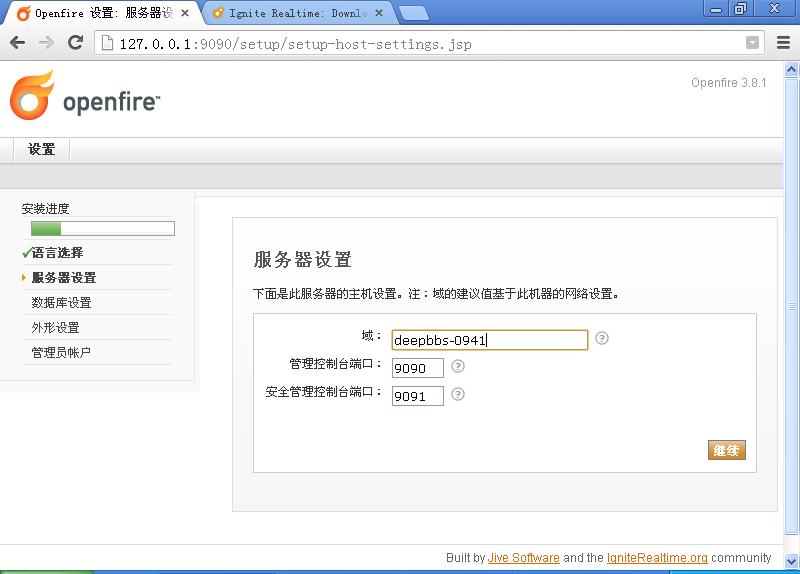800x574 pixels.
Task: Click into the 域 domain input field
Action: point(490,340)
